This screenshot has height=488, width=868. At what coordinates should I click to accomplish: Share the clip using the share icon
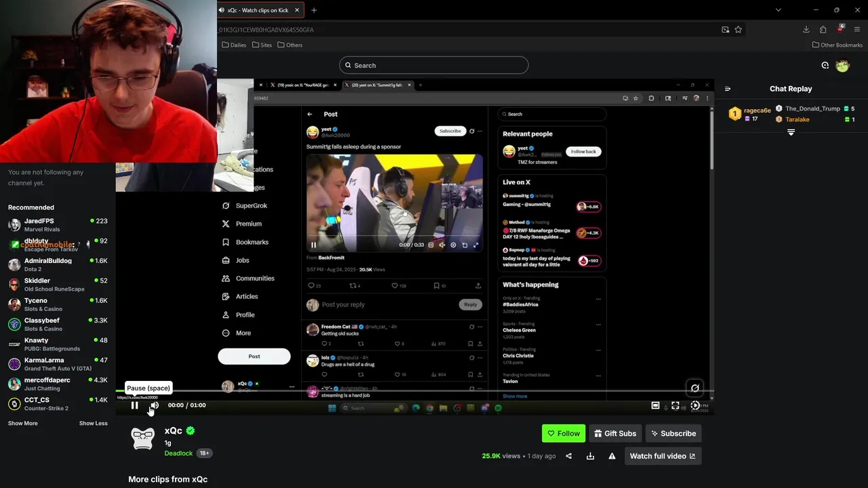click(569, 456)
